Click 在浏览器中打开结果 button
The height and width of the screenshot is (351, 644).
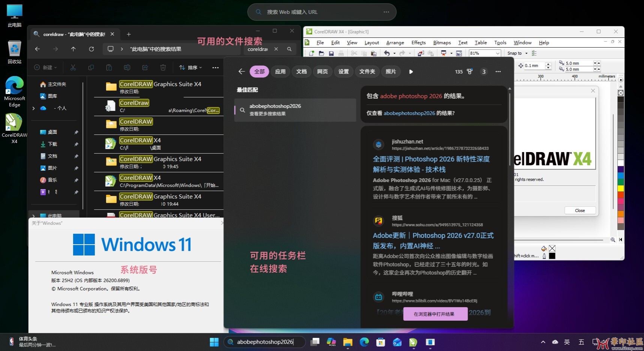point(435,314)
